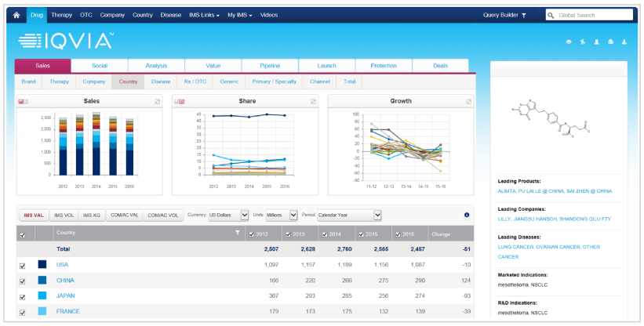Viewport: 644px width, 326px height.
Task: Open the Units dropdown showing Millions
Action: [x=282, y=215]
